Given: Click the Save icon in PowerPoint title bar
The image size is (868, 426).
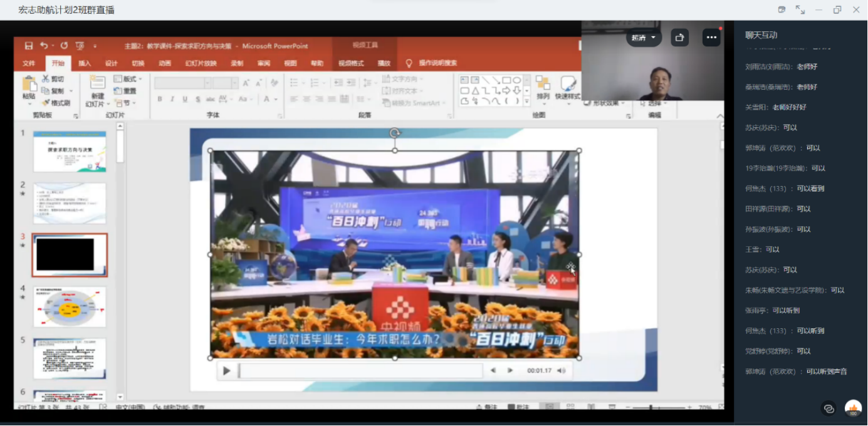Looking at the screenshot, I should 28,46.
